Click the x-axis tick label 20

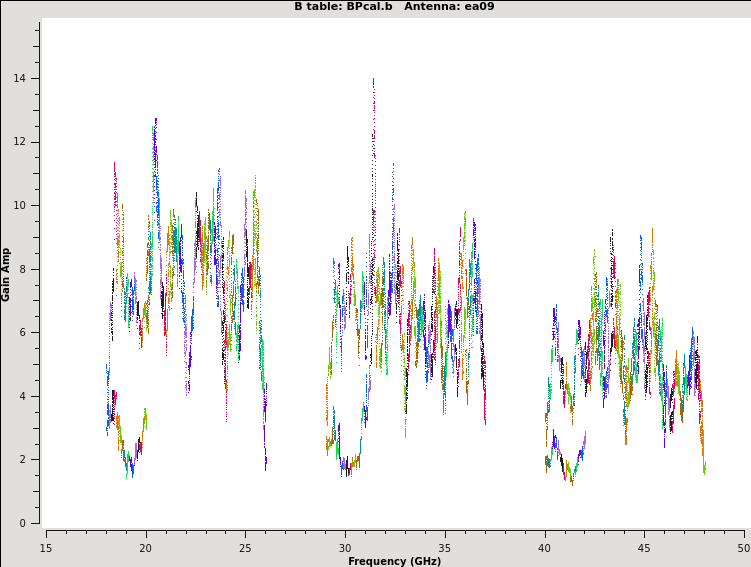tap(146, 548)
